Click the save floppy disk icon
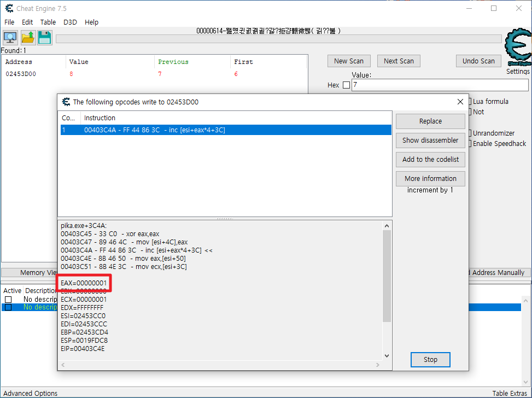 click(44, 38)
